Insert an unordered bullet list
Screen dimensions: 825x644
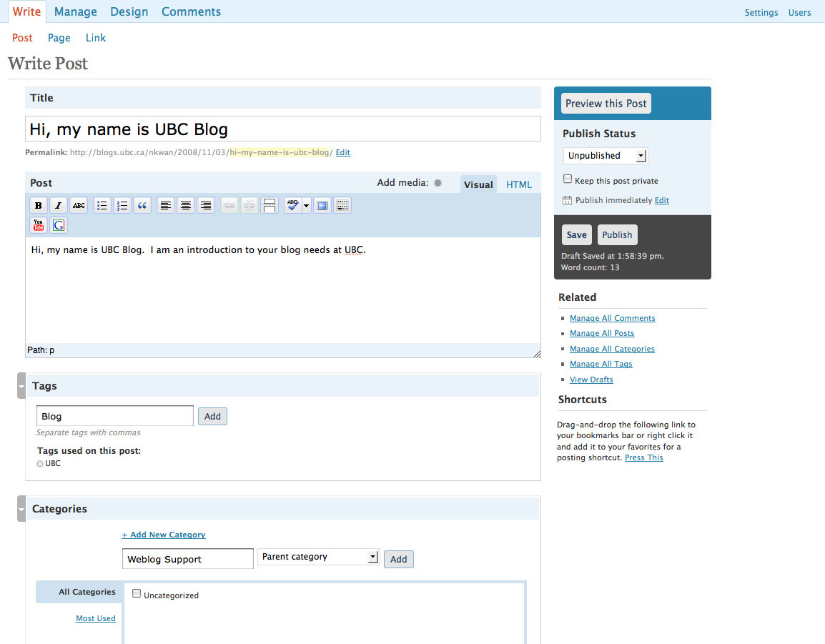[x=102, y=205]
